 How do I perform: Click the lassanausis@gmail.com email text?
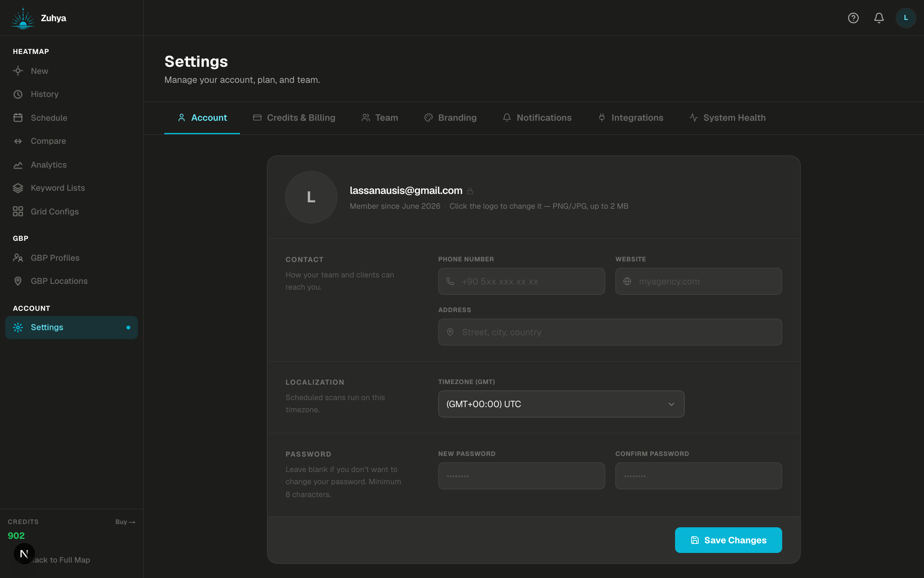pos(406,190)
